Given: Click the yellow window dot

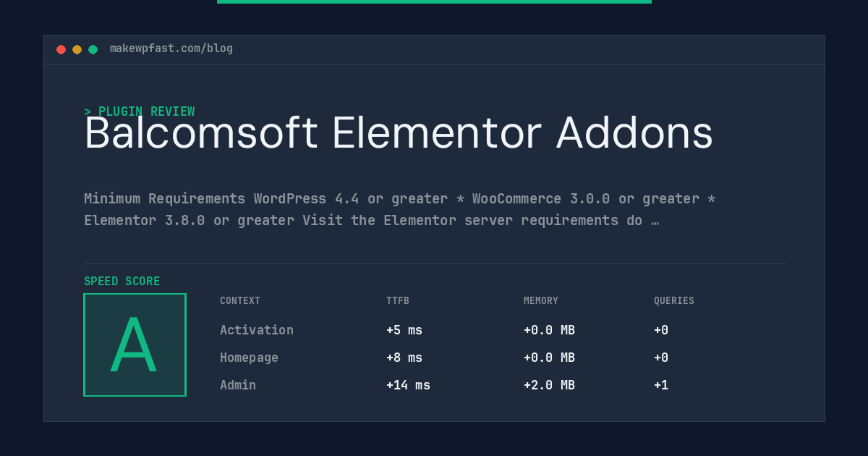Looking at the screenshot, I should (x=77, y=49).
